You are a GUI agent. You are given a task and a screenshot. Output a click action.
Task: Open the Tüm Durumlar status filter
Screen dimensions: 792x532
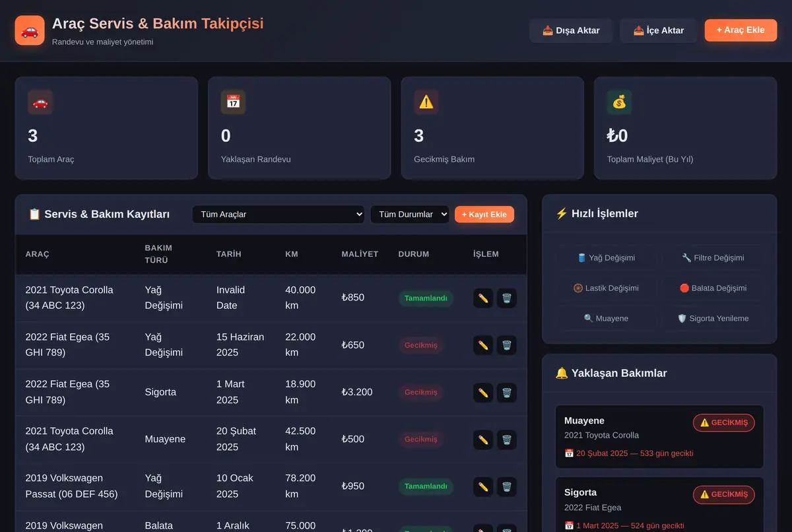410,215
